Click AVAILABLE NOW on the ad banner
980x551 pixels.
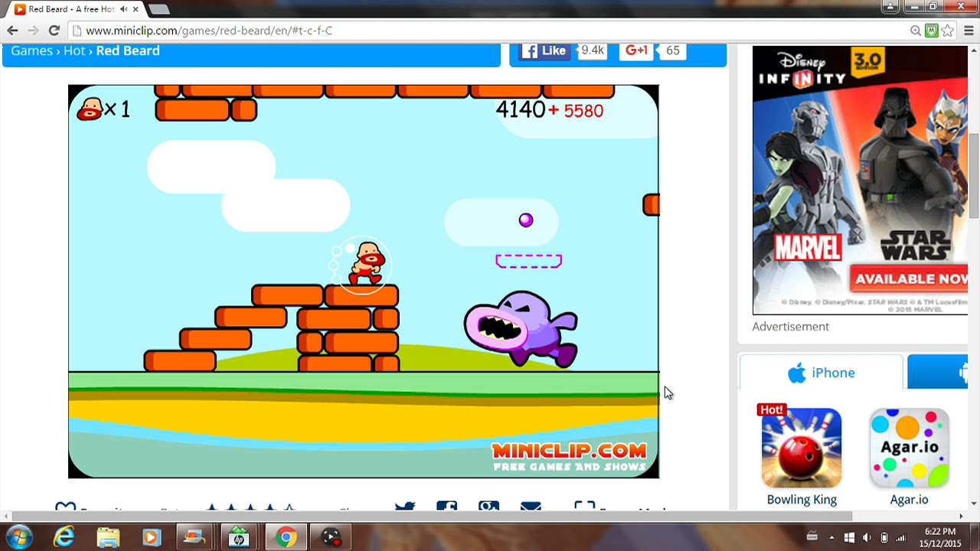tap(909, 279)
